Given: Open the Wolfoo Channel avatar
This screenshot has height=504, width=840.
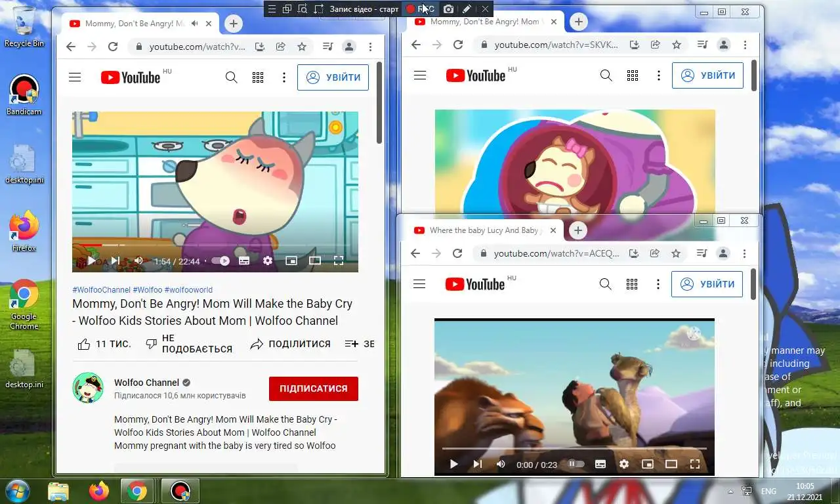Looking at the screenshot, I should tap(88, 388).
